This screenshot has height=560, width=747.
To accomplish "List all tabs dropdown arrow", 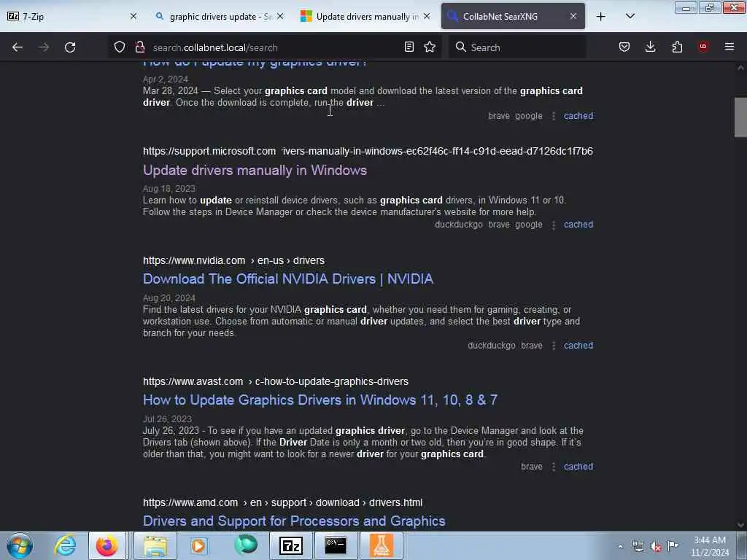I will click(x=630, y=17).
